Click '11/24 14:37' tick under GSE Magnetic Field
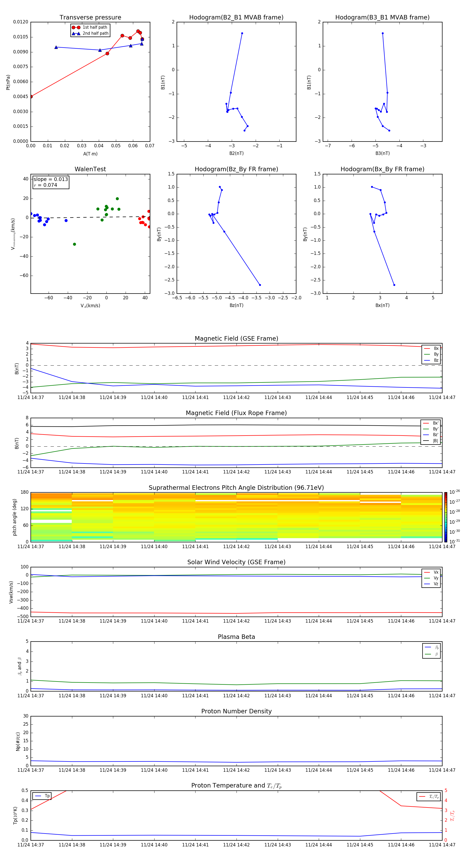Screen dimensions: 473x868 (31, 398)
